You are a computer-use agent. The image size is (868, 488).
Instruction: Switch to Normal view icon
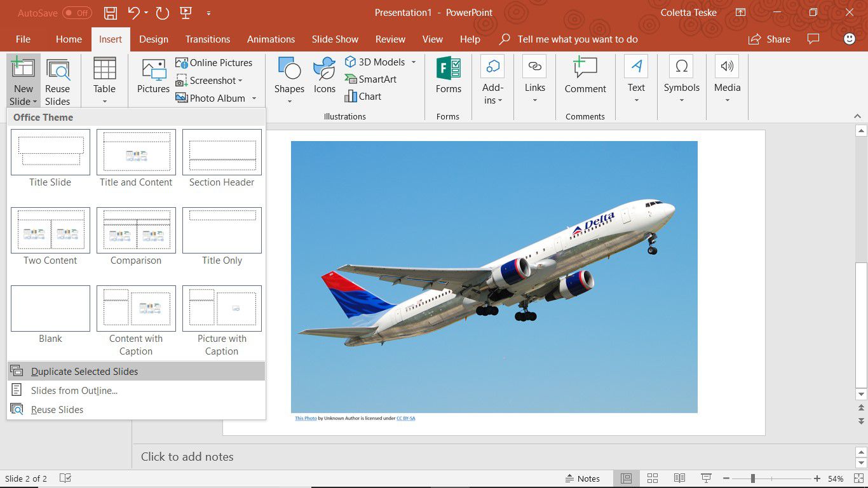click(626, 478)
